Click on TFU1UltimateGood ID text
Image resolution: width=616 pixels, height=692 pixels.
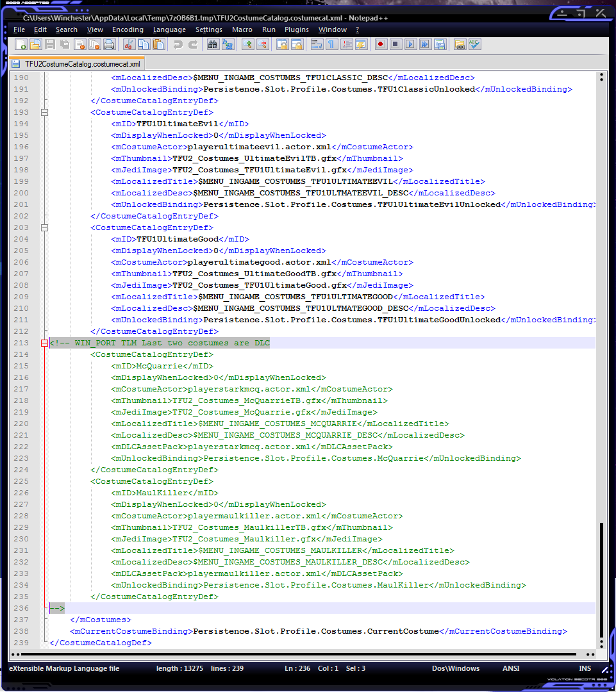tap(178, 239)
